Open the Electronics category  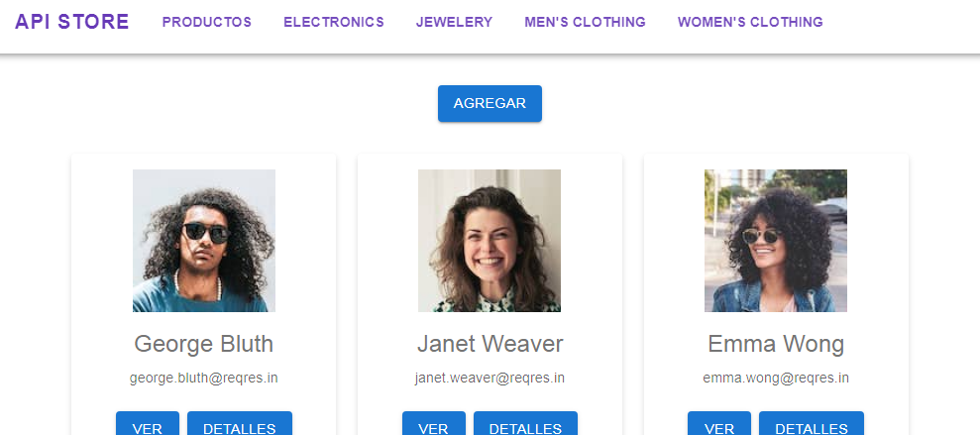[334, 22]
